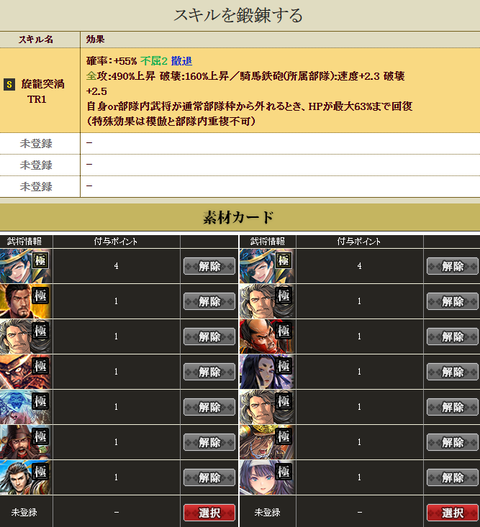The height and width of the screenshot is (527, 480).
Task: Click 解除 beside the shouting hat warrior
Action: pos(209,442)
